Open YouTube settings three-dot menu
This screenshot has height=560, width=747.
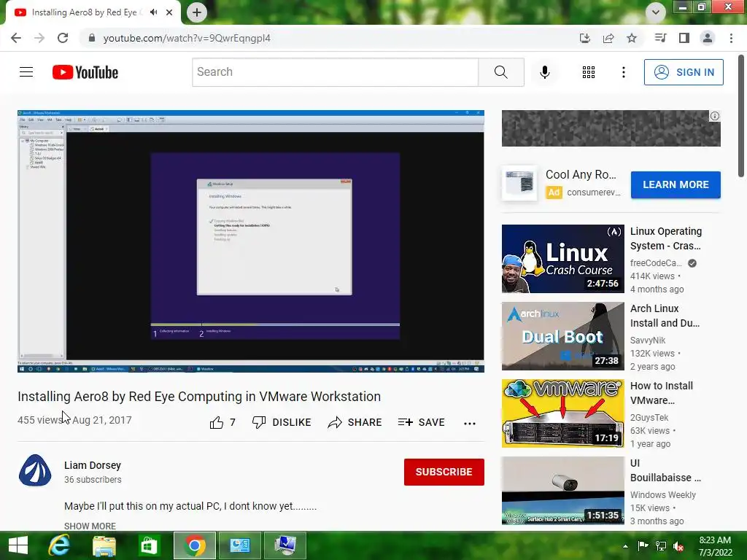(x=624, y=72)
